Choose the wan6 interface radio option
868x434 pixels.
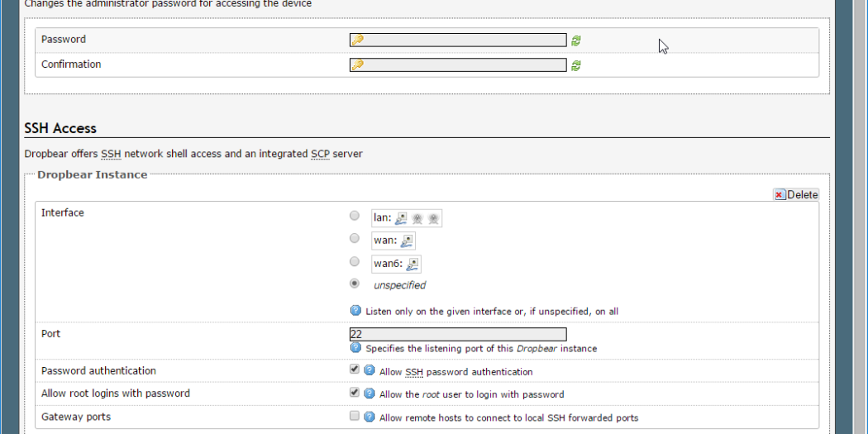pos(355,262)
